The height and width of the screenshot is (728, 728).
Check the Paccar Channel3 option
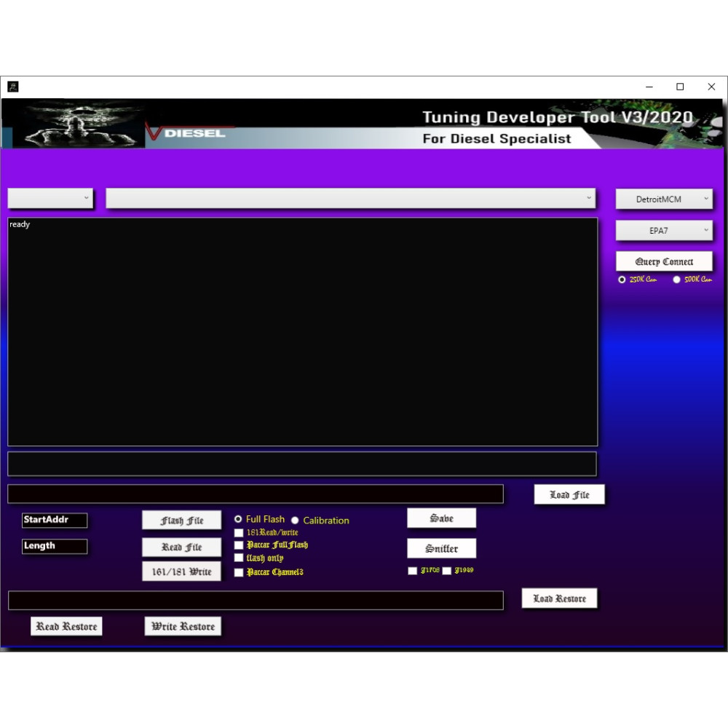pyautogui.click(x=239, y=572)
